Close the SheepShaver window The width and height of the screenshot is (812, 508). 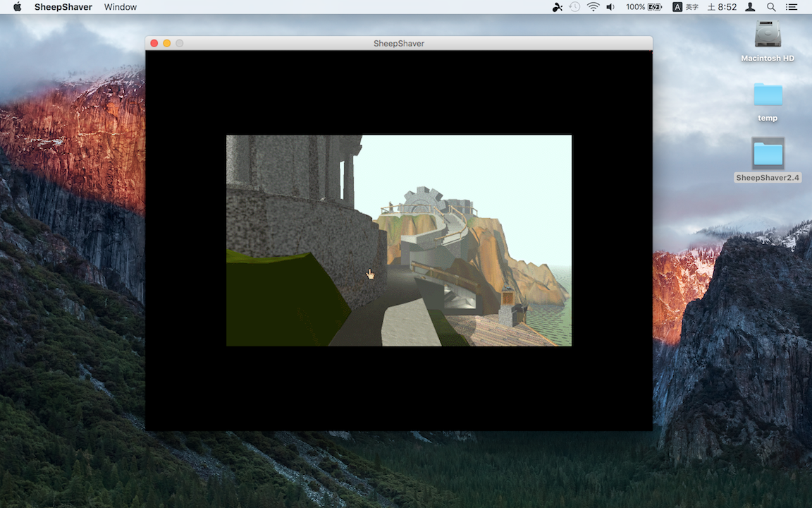pos(154,43)
